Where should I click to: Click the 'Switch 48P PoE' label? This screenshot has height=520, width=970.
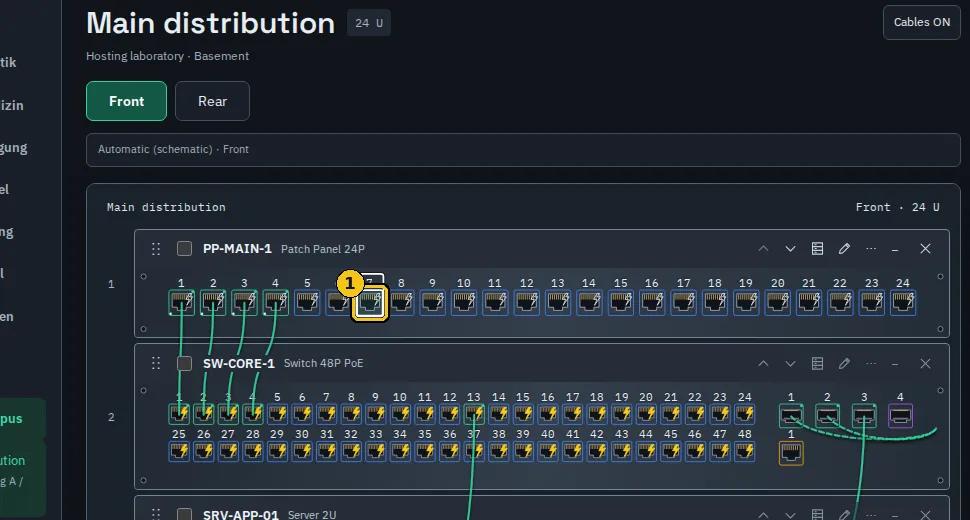point(323,364)
